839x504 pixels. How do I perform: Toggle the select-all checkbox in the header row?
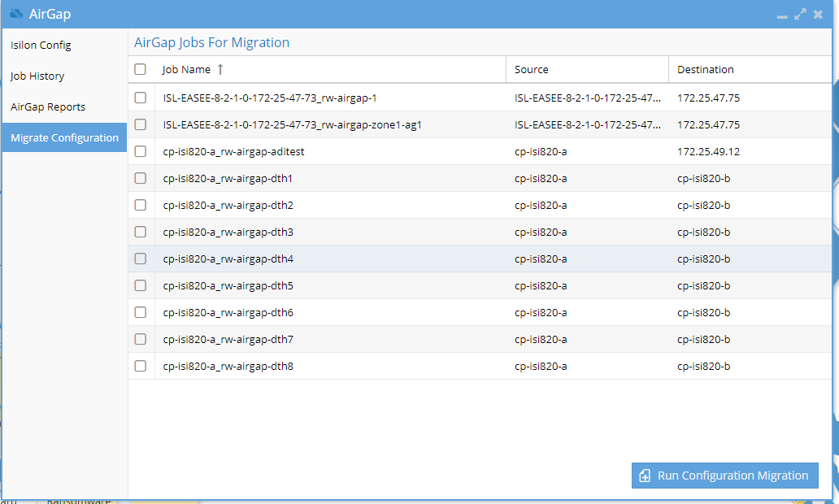click(x=140, y=69)
